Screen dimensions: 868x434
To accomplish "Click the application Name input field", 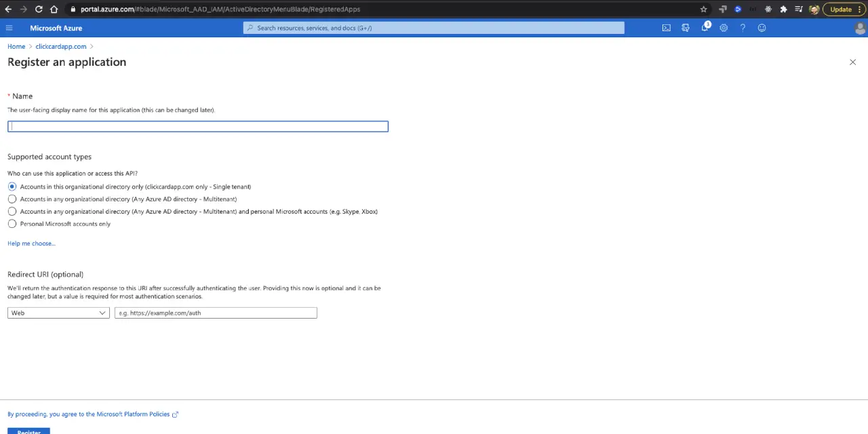I will point(197,126).
